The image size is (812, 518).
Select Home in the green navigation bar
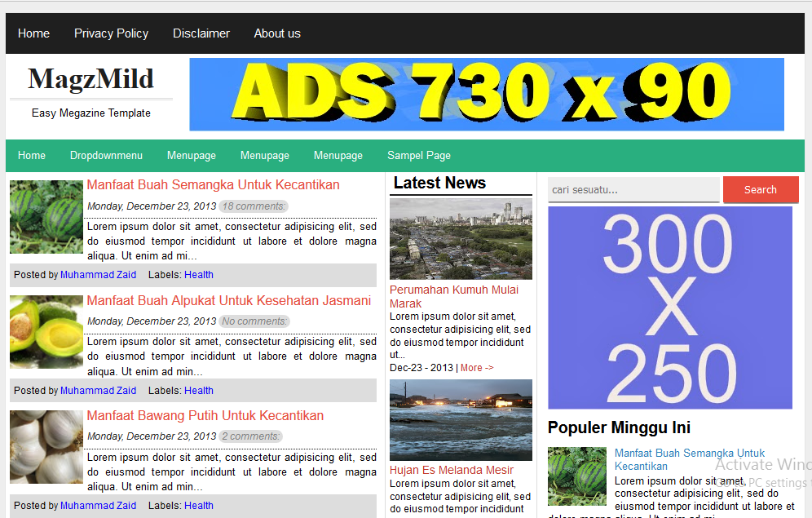click(x=32, y=155)
